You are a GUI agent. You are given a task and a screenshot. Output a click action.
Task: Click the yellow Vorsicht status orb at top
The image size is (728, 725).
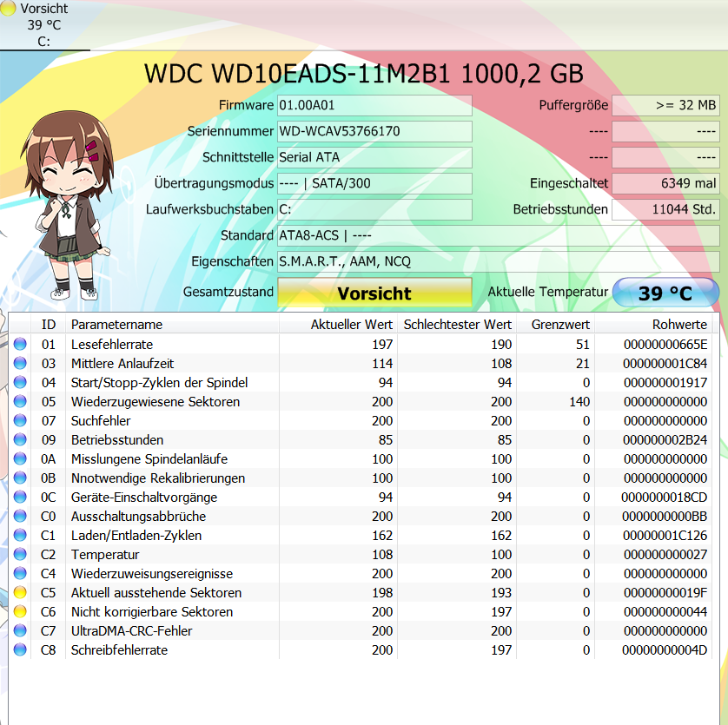(8, 9)
